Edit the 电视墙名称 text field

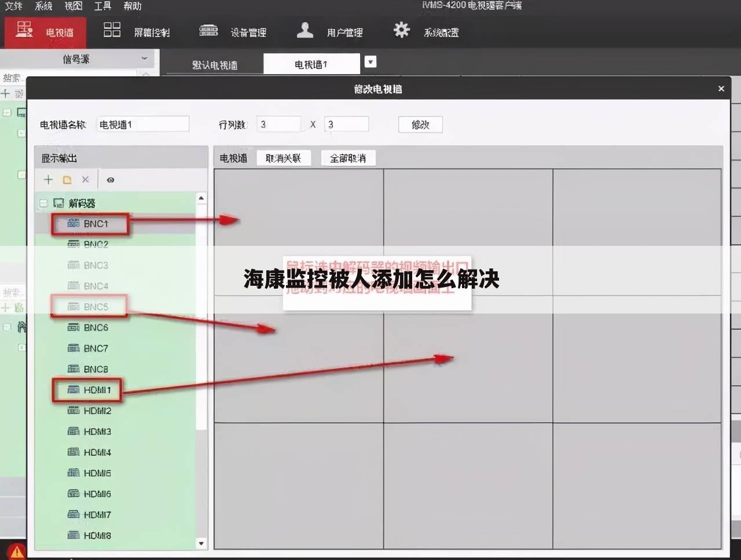pyautogui.click(x=142, y=124)
